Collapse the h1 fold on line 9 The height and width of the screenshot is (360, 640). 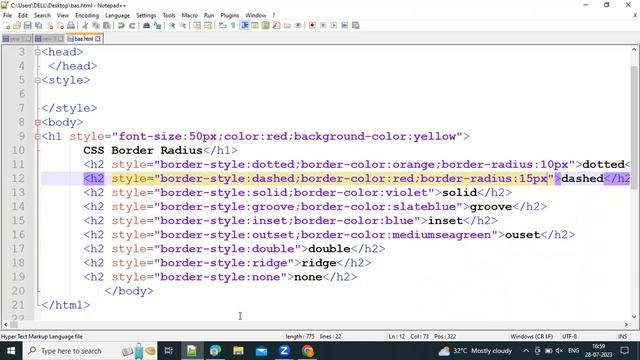38,137
